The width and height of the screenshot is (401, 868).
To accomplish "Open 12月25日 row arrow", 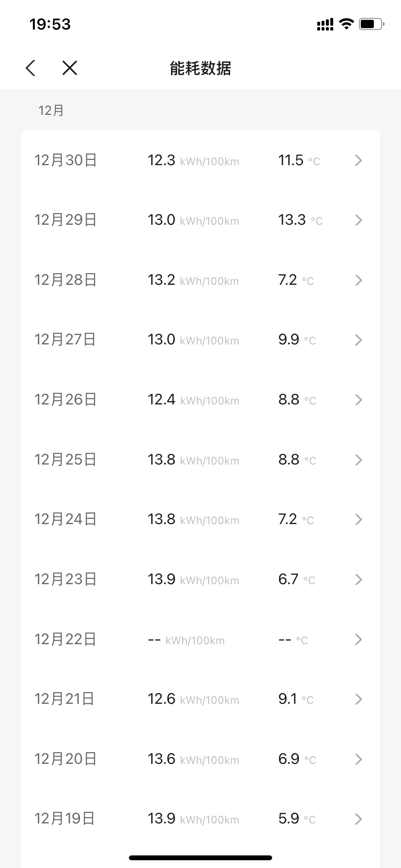I will 358,460.
